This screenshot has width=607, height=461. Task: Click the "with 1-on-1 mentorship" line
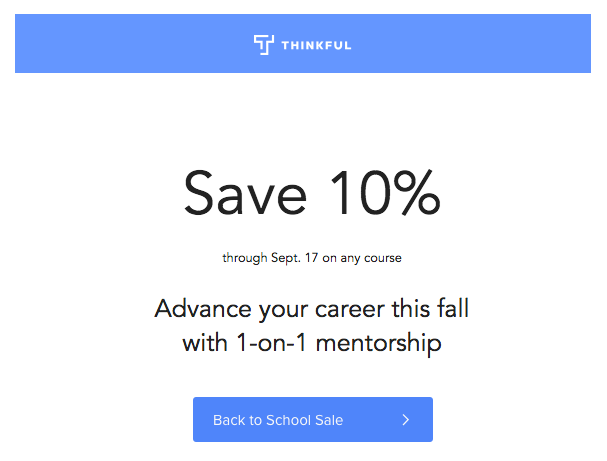click(x=312, y=344)
